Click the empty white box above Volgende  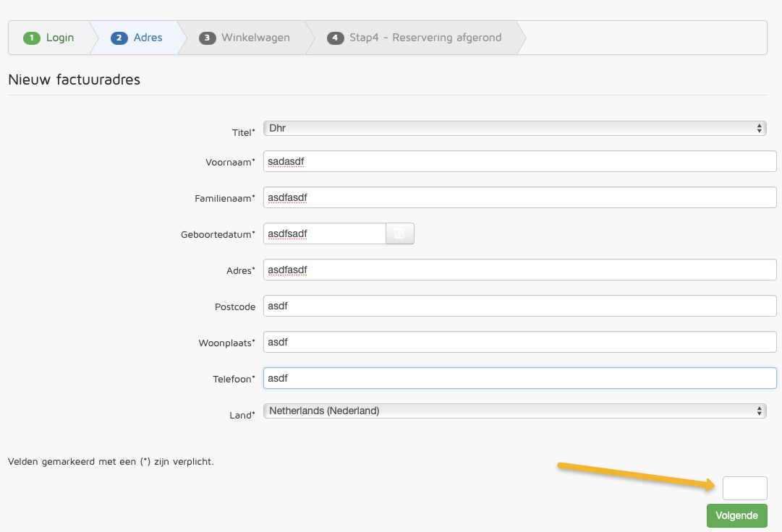pos(744,489)
